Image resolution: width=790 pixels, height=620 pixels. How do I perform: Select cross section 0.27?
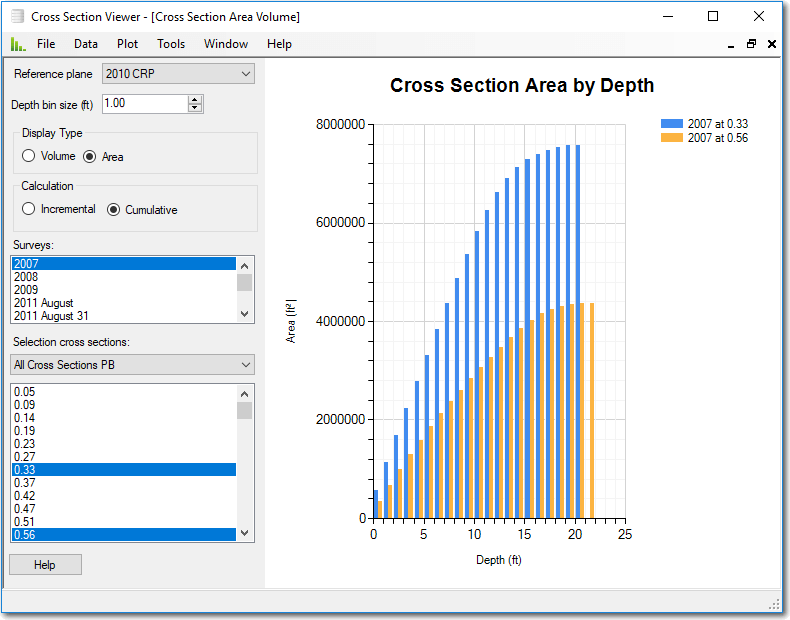(124, 457)
